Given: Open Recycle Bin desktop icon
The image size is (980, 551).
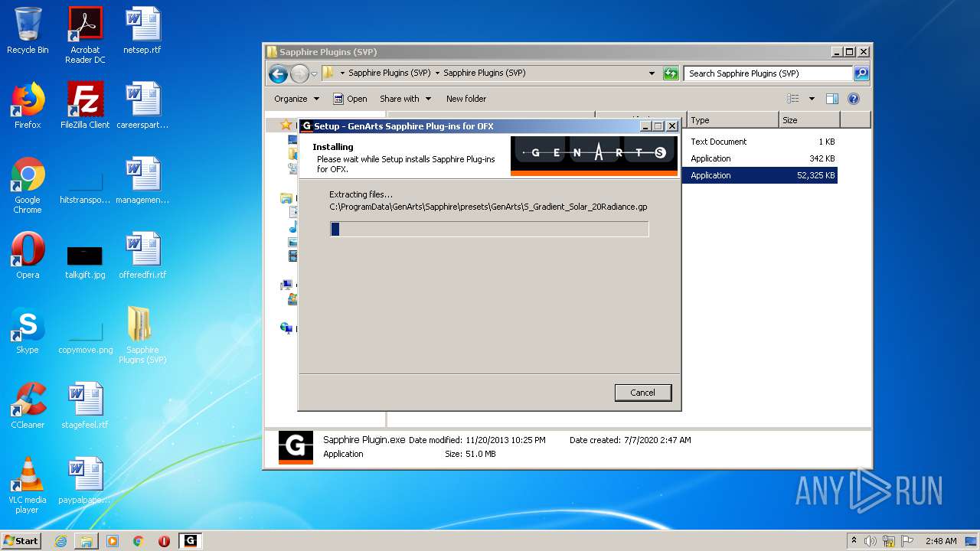Looking at the screenshot, I should click(x=28, y=31).
